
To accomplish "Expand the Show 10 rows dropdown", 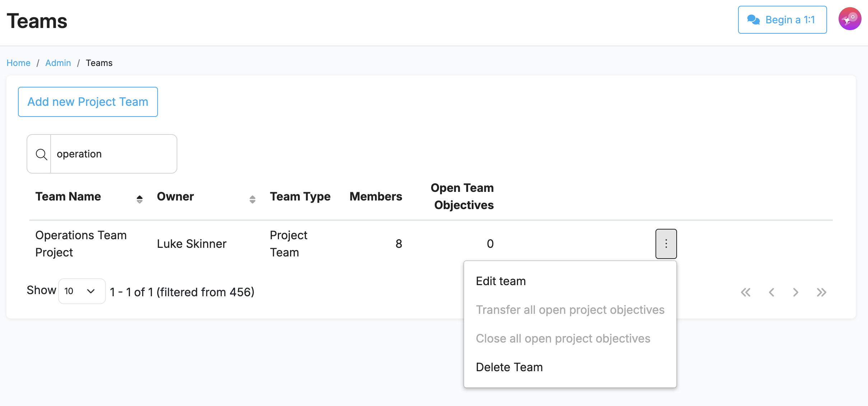I will pyautogui.click(x=82, y=291).
